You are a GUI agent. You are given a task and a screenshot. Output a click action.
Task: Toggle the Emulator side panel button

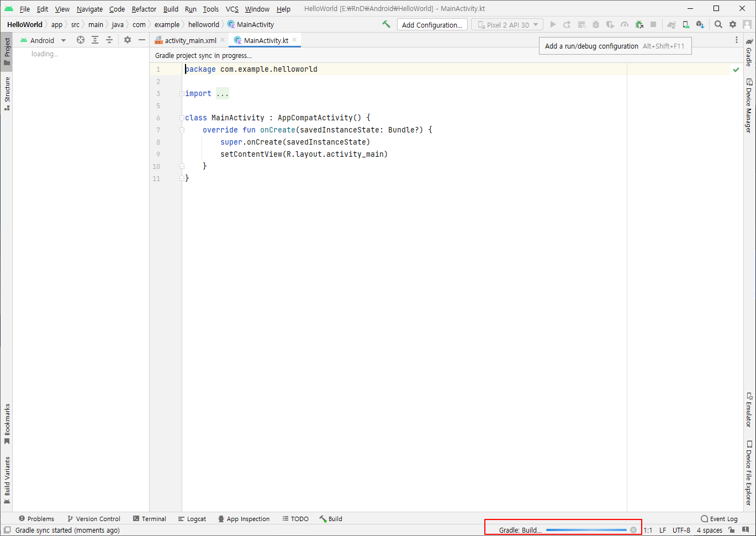coord(749,410)
